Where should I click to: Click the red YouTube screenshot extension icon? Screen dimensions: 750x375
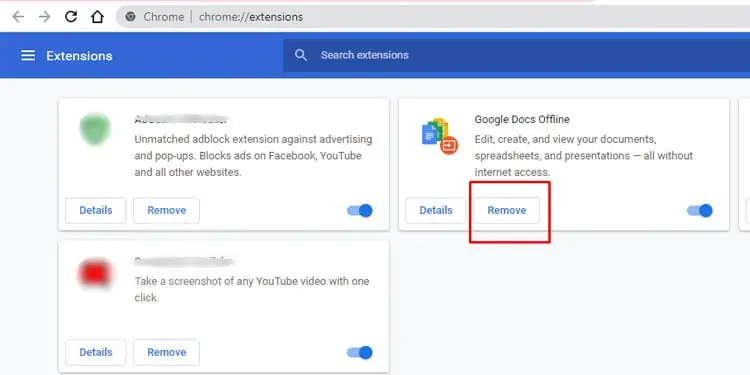pyautogui.click(x=95, y=274)
